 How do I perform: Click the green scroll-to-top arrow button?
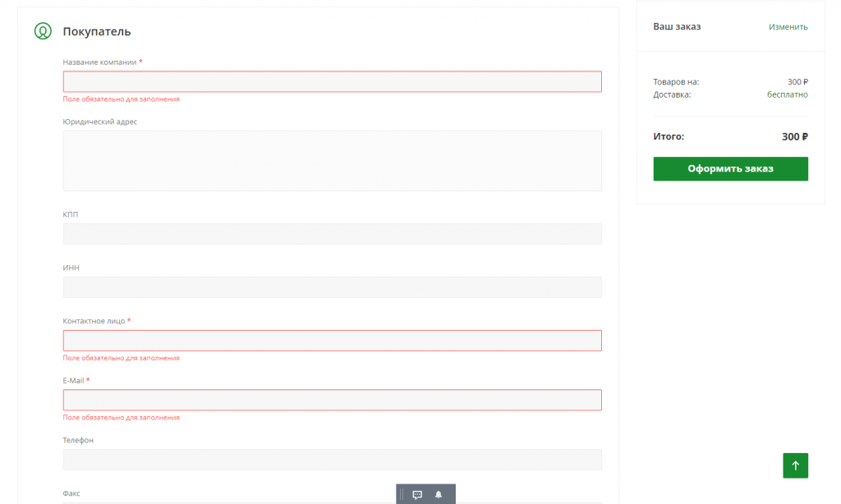795,465
